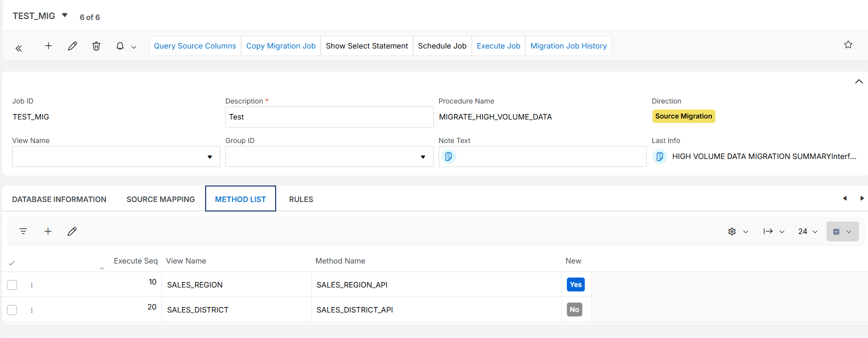Switch to Rules tab
Viewport: 868px width, 338px height.
(x=301, y=199)
